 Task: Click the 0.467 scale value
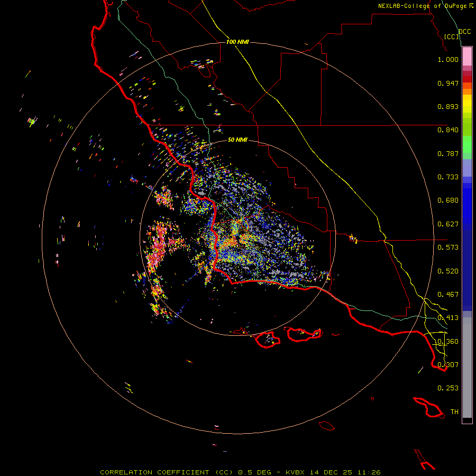click(x=448, y=295)
